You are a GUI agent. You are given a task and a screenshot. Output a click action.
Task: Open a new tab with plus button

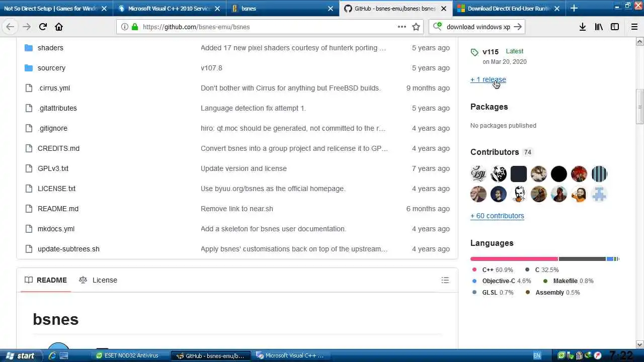(x=574, y=8)
